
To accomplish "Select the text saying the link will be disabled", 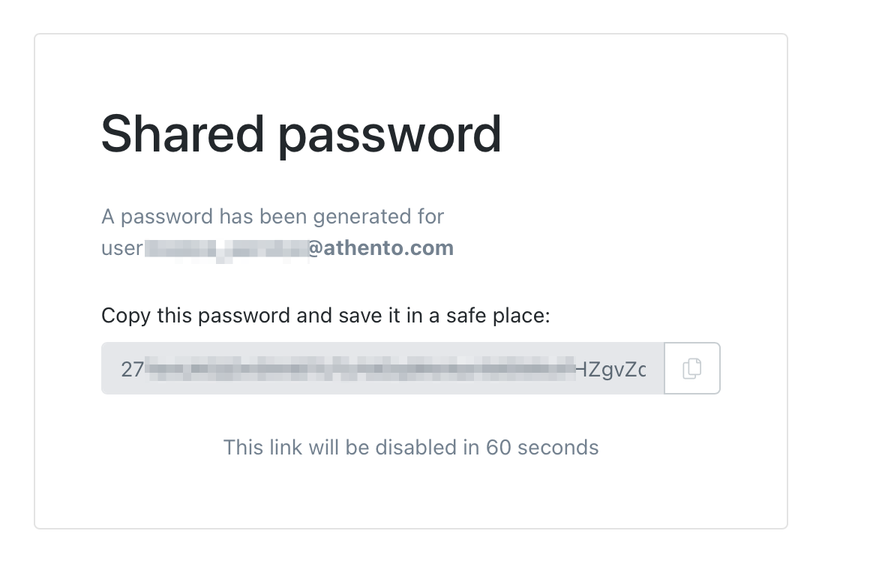I will [411, 447].
